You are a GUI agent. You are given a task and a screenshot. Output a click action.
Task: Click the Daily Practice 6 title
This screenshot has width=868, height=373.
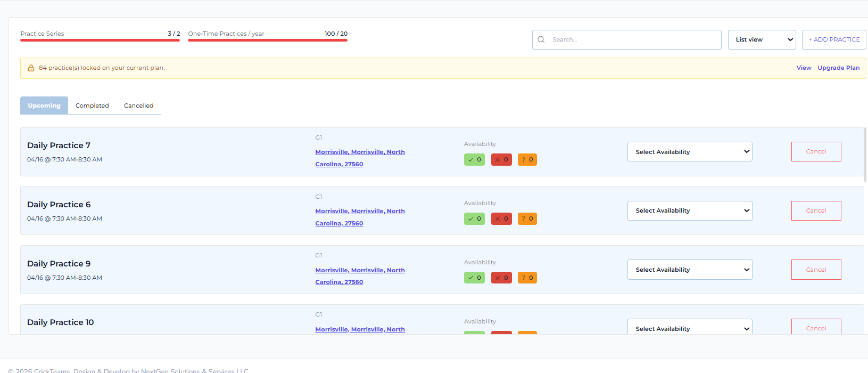pos(59,205)
